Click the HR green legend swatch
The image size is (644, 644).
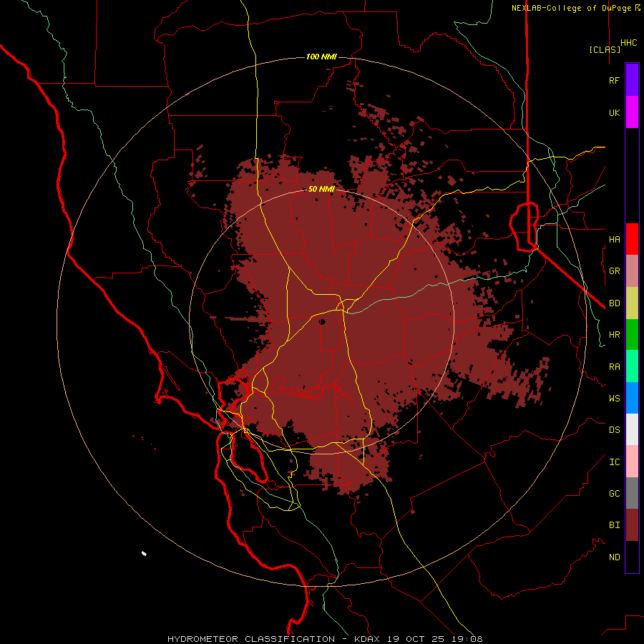632,335
